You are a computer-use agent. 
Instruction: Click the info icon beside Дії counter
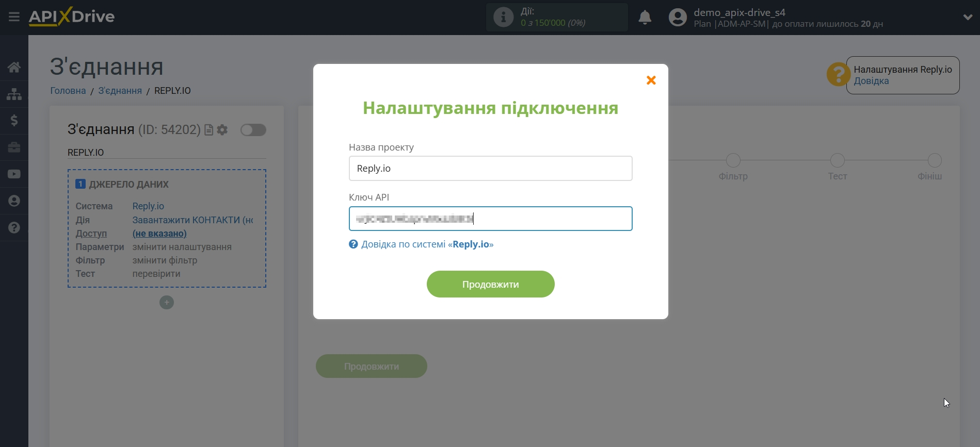point(503,17)
